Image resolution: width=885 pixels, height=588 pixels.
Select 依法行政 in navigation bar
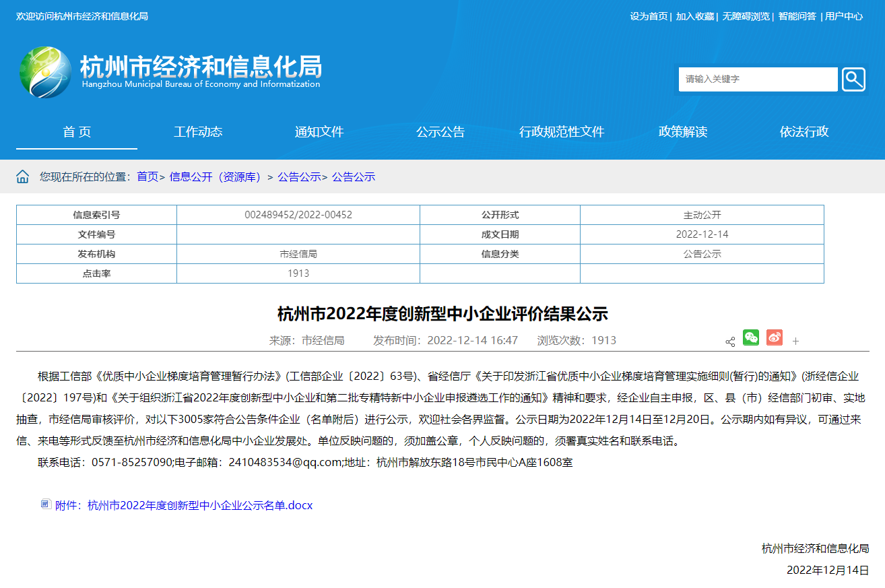click(x=804, y=132)
